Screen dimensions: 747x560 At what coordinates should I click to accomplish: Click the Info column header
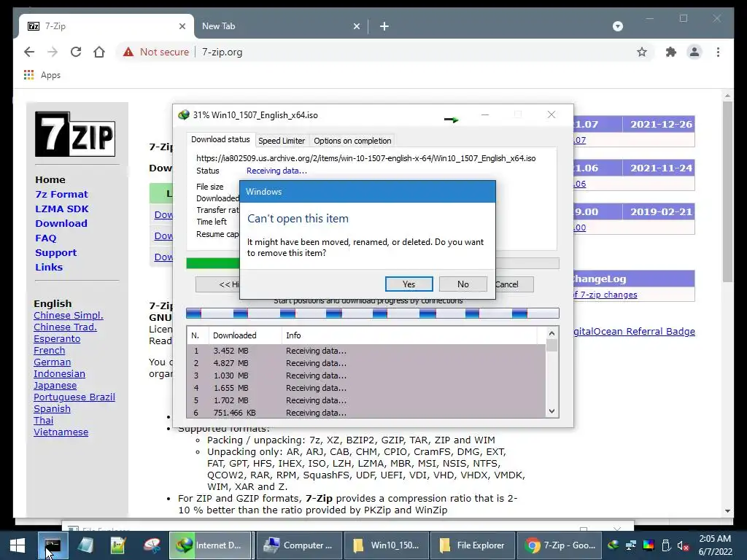410,335
